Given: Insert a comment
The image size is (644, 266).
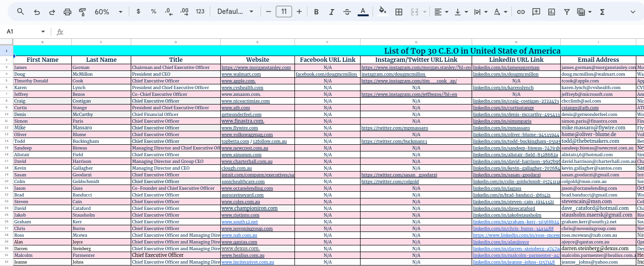Looking at the screenshot, I should pos(536,12).
